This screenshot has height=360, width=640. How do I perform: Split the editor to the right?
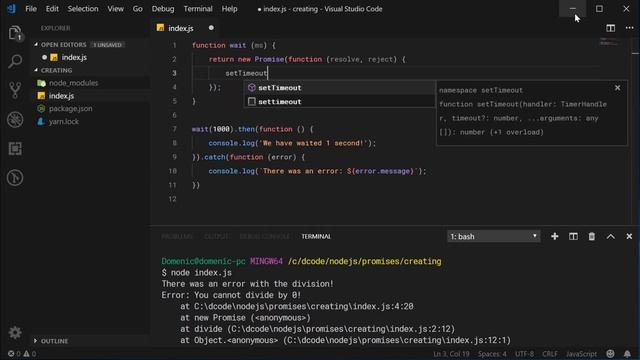click(610, 28)
